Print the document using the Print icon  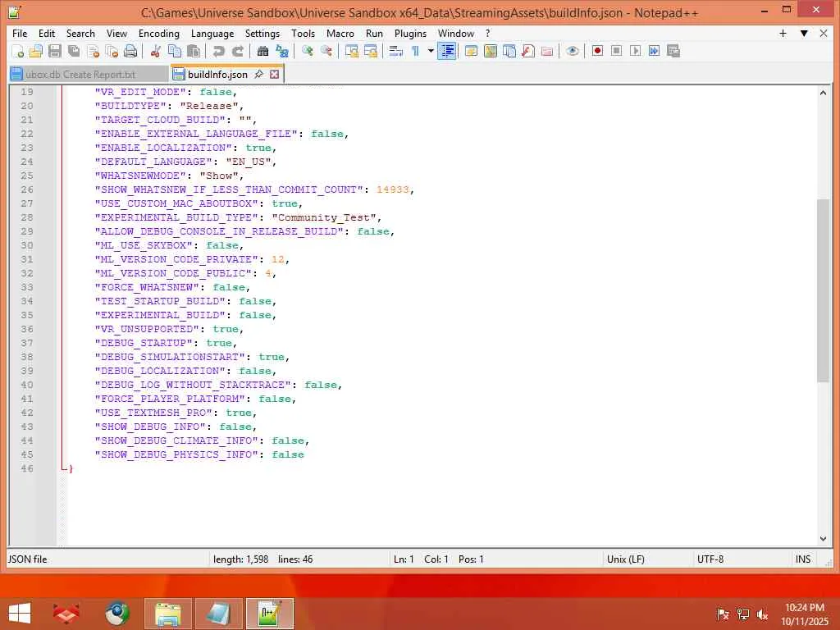click(x=130, y=51)
